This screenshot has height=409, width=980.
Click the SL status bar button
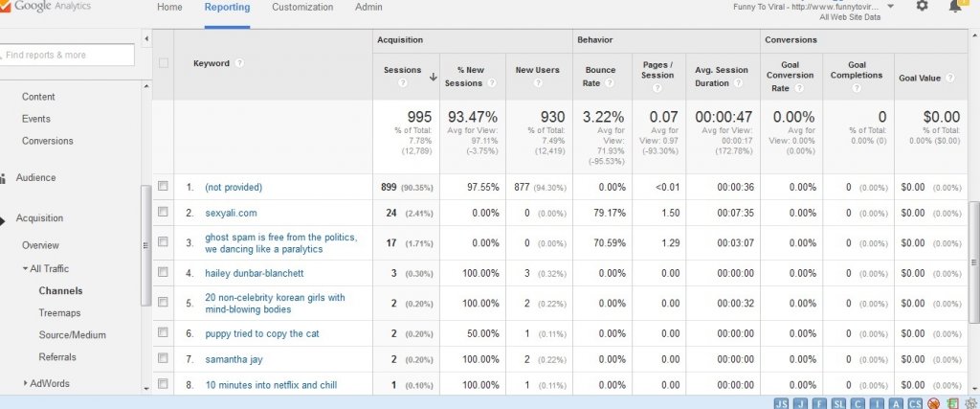click(x=838, y=404)
